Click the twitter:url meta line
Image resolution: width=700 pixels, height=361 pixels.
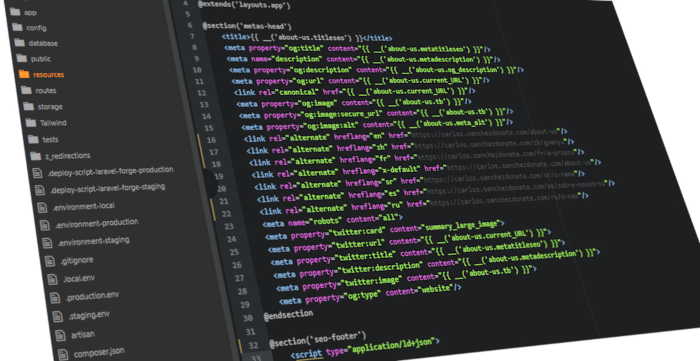pyautogui.click(x=410, y=242)
